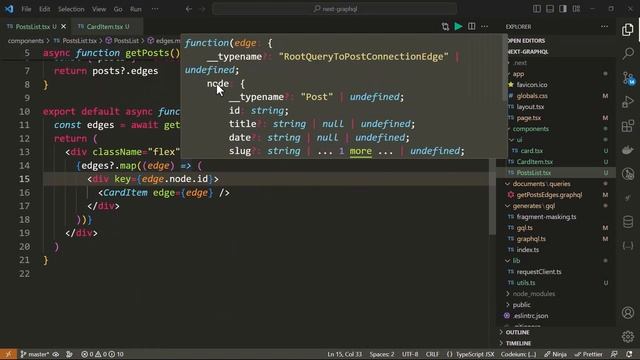Viewport: 640px width, 360px height.
Task: Open requestClient.ts file
Action: coord(538,272)
